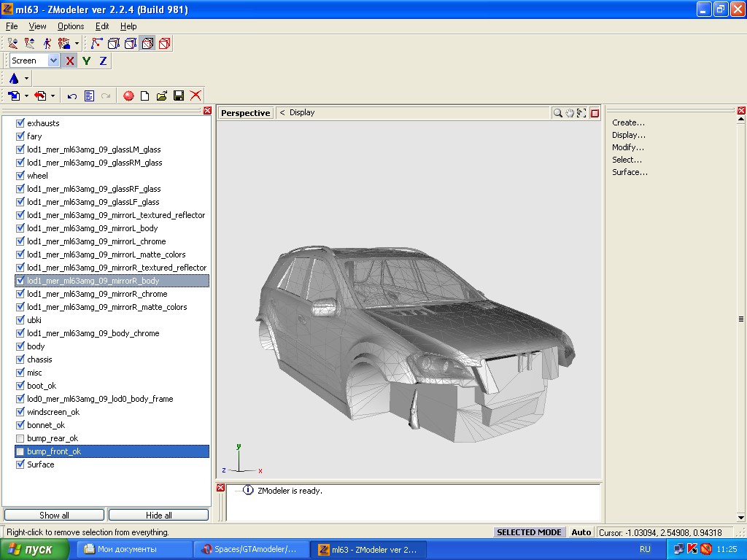Click the Open file folder icon
747x560 pixels.
click(162, 96)
